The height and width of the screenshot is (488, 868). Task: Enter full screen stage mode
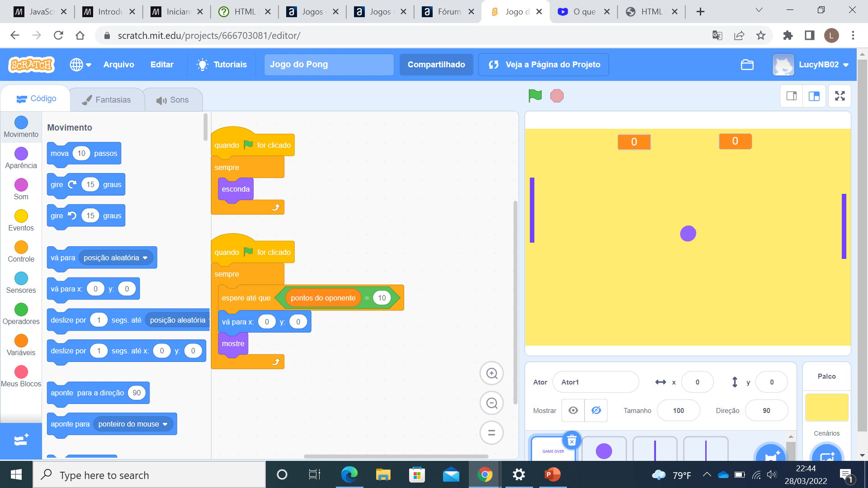click(x=840, y=96)
